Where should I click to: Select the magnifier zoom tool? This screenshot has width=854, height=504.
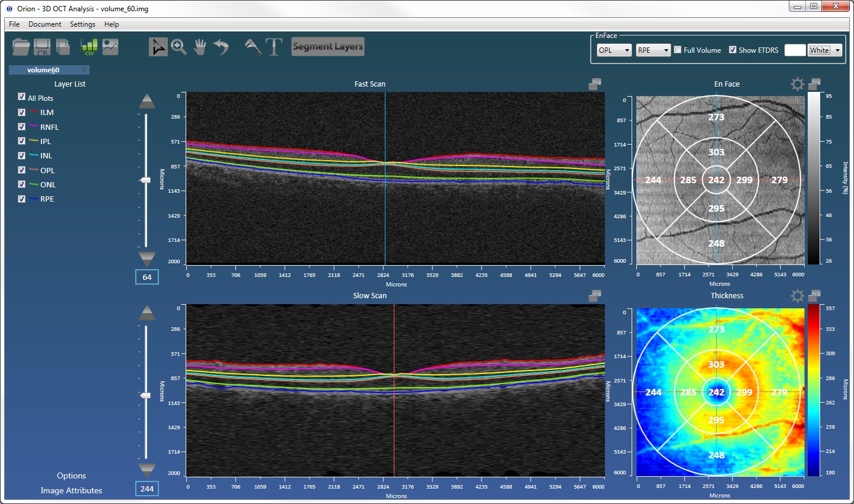point(179,47)
